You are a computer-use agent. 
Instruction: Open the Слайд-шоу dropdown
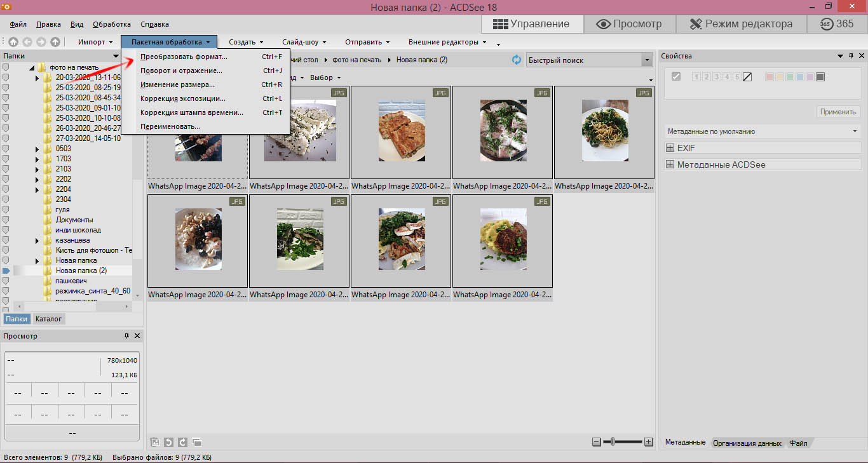pyautogui.click(x=304, y=42)
